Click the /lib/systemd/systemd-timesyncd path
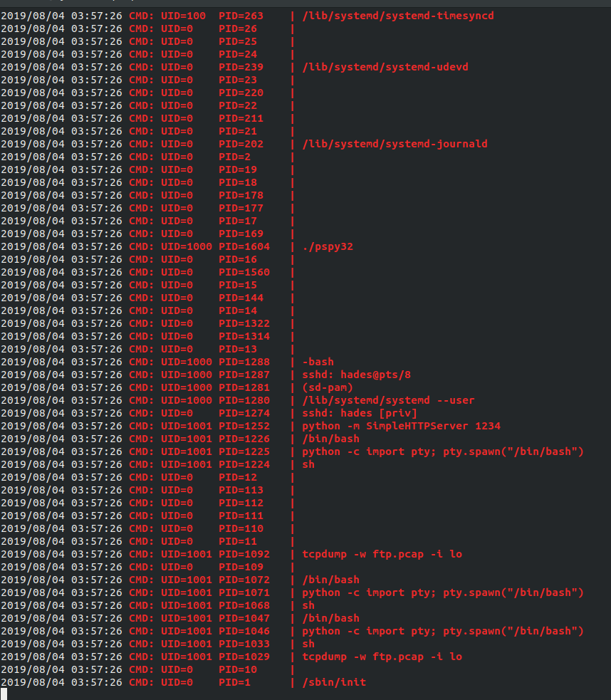This screenshot has height=700, width=611. (398, 16)
